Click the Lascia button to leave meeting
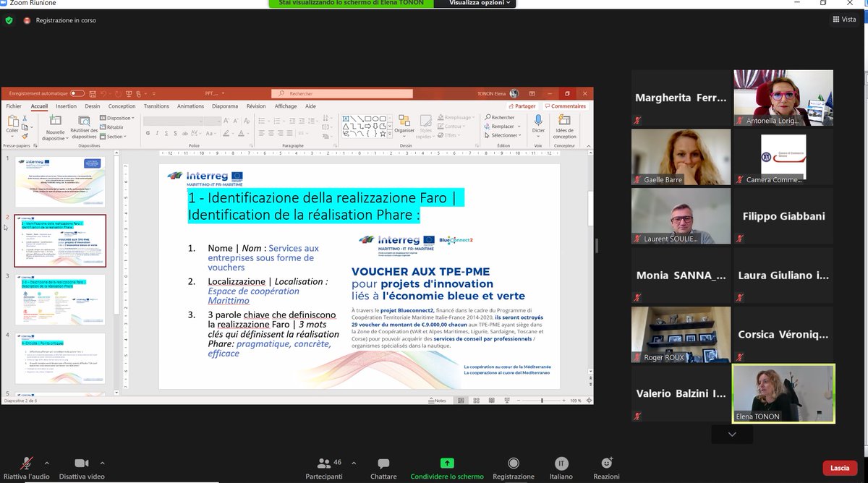 [838, 468]
